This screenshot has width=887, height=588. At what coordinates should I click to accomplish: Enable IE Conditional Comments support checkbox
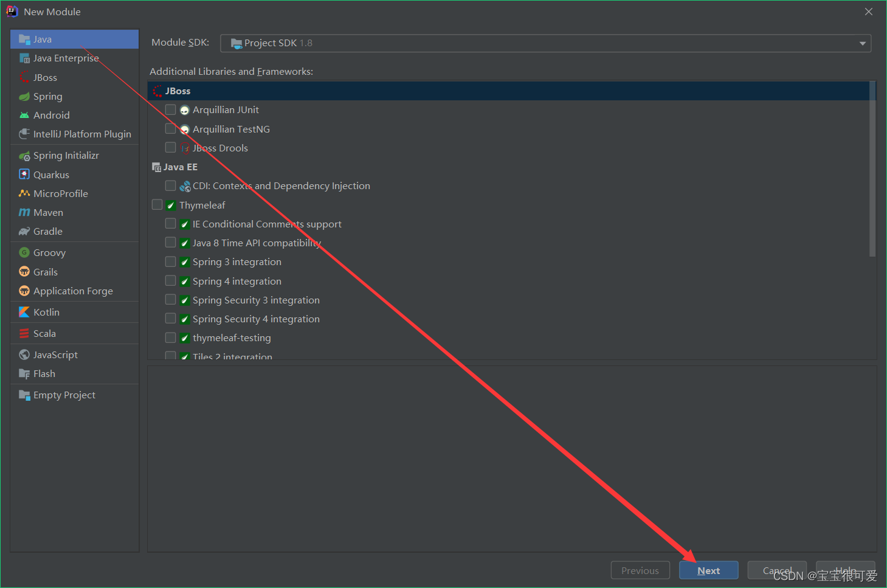[x=171, y=223]
